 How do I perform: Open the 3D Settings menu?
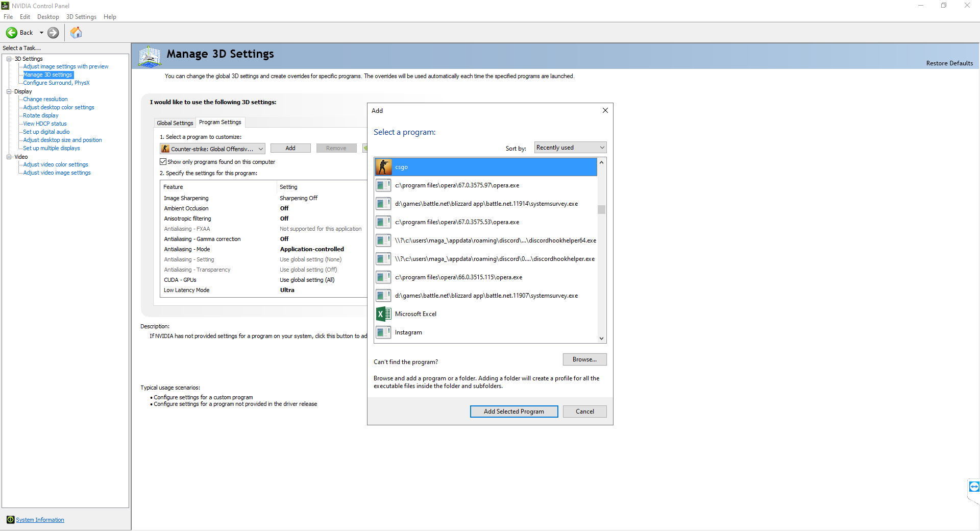pyautogui.click(x=81, y=17)
